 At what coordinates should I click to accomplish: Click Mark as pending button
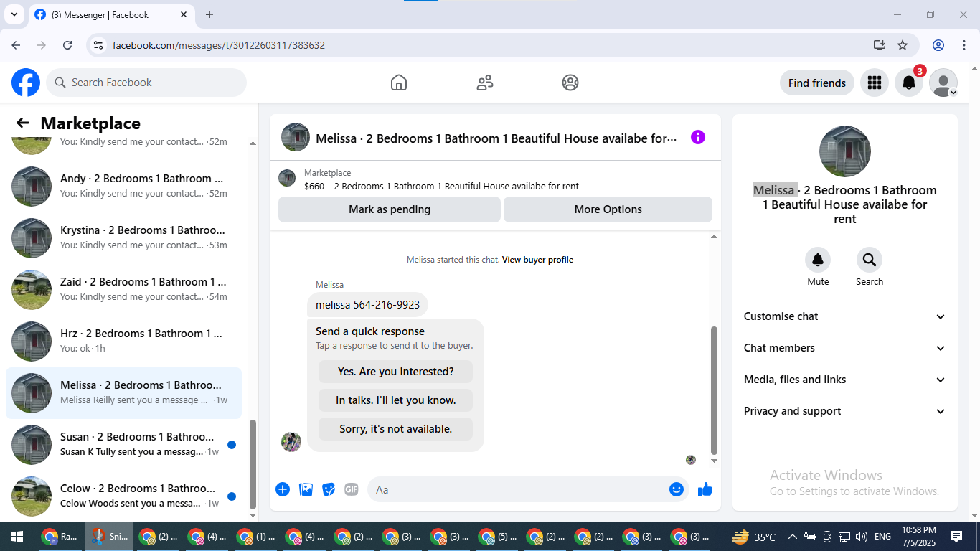390,209
